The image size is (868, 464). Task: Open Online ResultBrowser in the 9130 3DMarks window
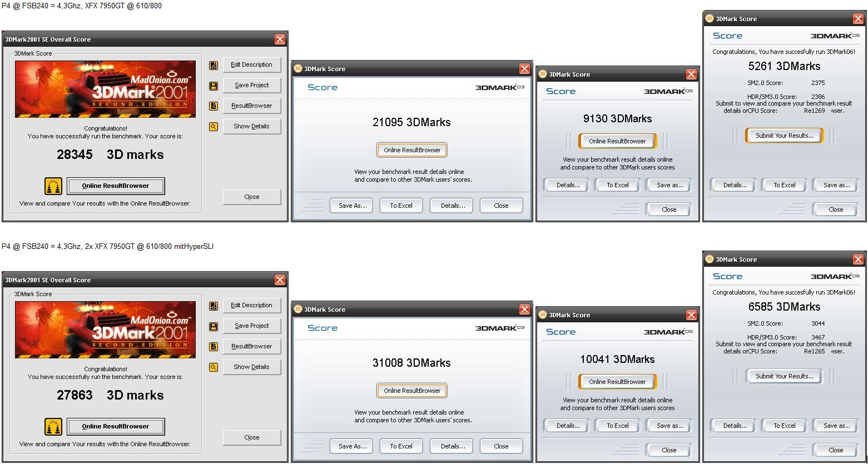pyautogui.click(x=617, y=141)
